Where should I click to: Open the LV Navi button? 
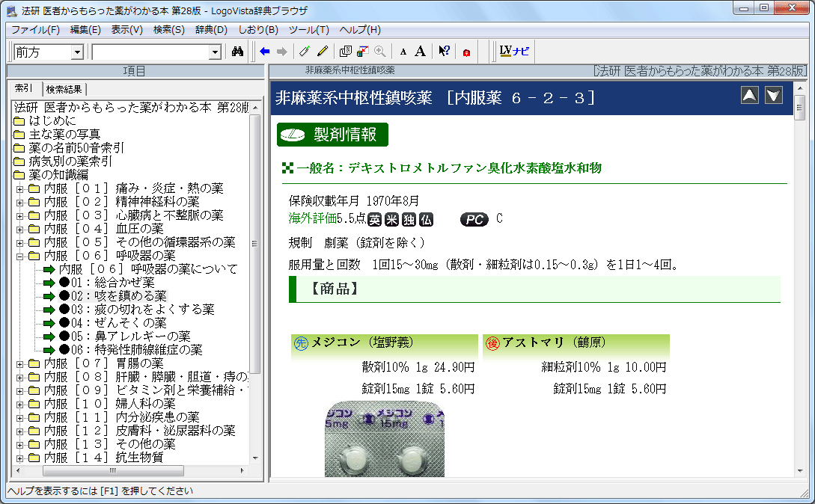[x=514, y=52]
